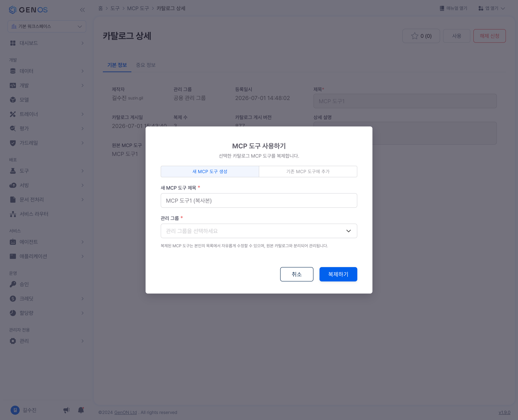The width and height of the screenshot is (518, 420).
Task: Open the 모델 cube icon
Action: pyautogui.click(x=13, y=100)
